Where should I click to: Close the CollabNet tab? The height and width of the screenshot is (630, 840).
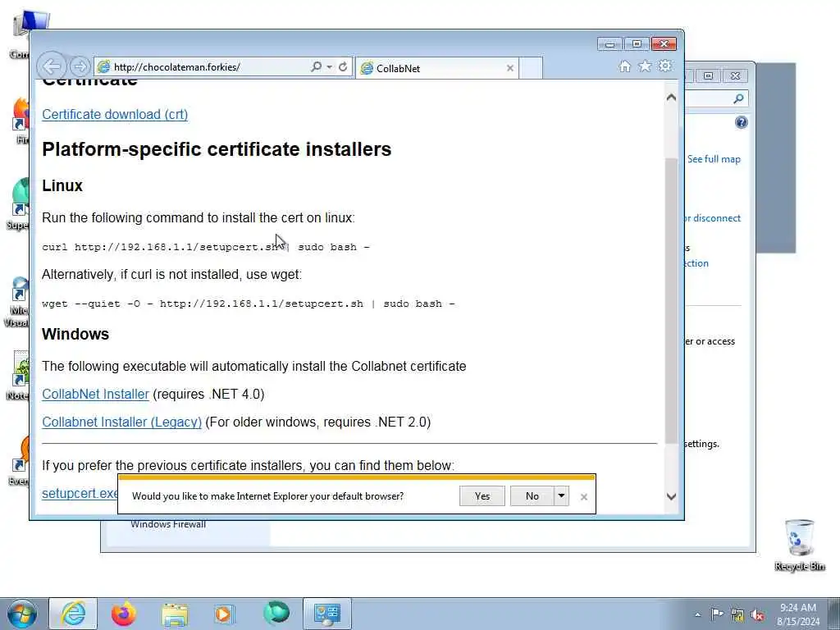click(510, 68)
